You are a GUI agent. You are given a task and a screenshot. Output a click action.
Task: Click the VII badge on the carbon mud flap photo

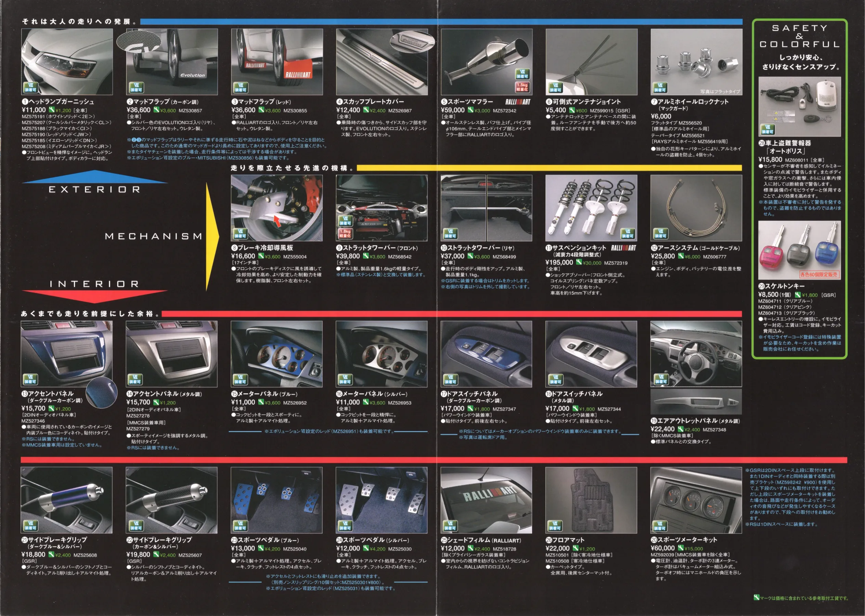coord(136,88)
